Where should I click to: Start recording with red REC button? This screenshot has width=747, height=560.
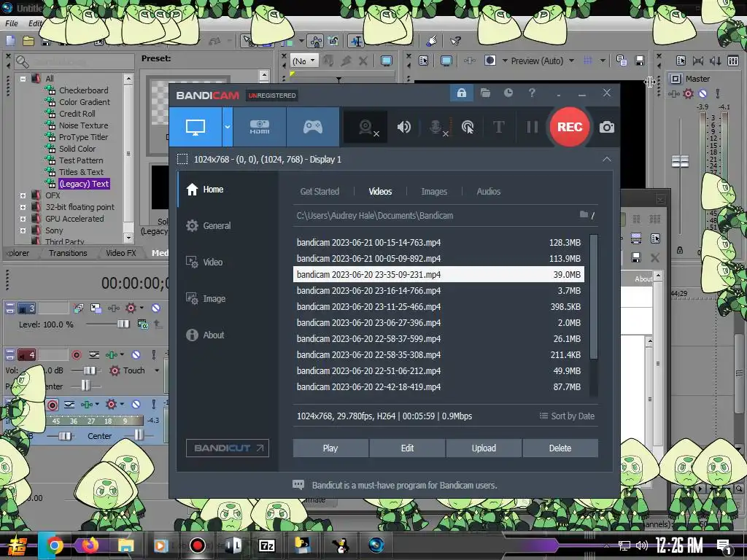point(570,127)
